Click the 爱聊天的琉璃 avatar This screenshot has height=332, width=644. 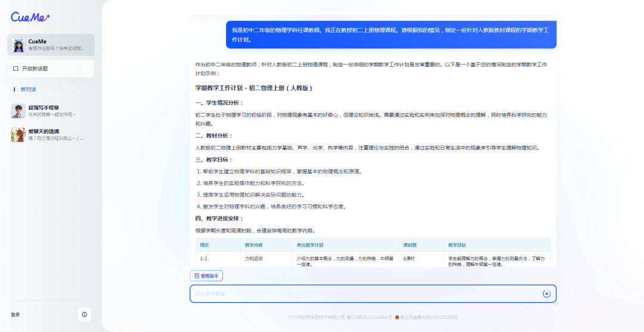pos(18,134)
